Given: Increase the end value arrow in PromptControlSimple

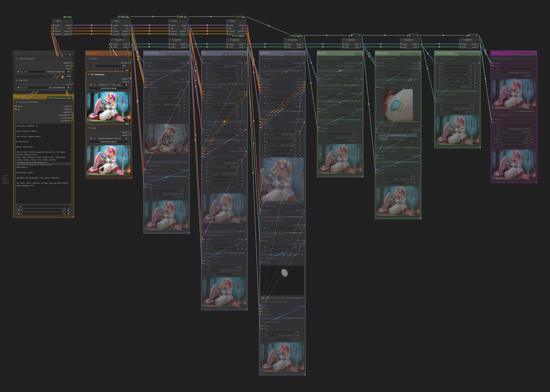Looking at the screenshot, I should [x=69, y=214].
